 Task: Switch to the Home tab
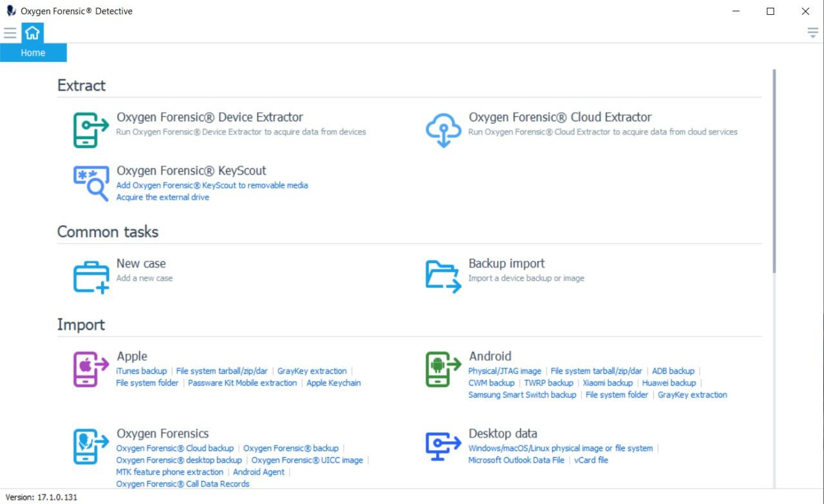tap(33, 53)
